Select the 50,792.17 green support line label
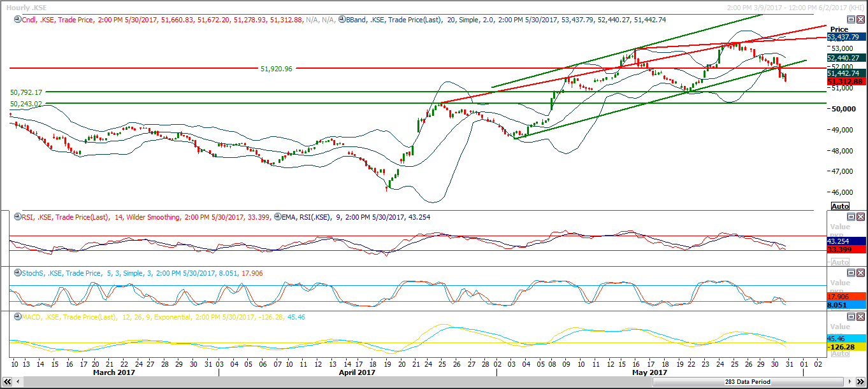 tap(25, 93)
